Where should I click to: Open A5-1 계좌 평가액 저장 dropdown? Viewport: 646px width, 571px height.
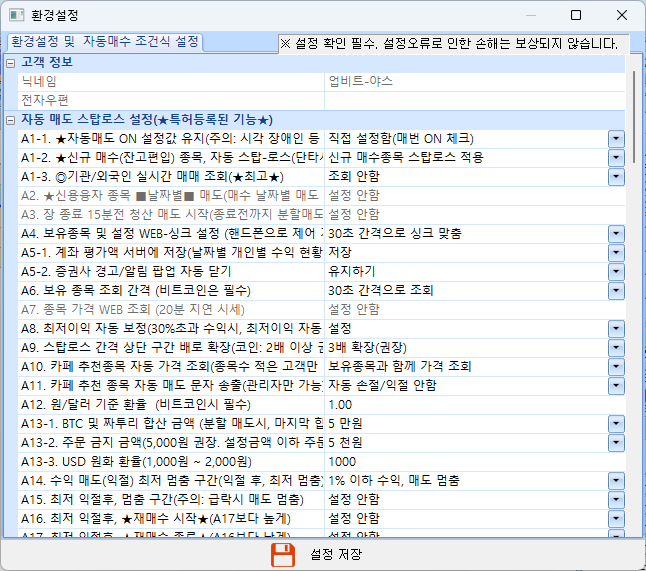[x=616, y=252]
